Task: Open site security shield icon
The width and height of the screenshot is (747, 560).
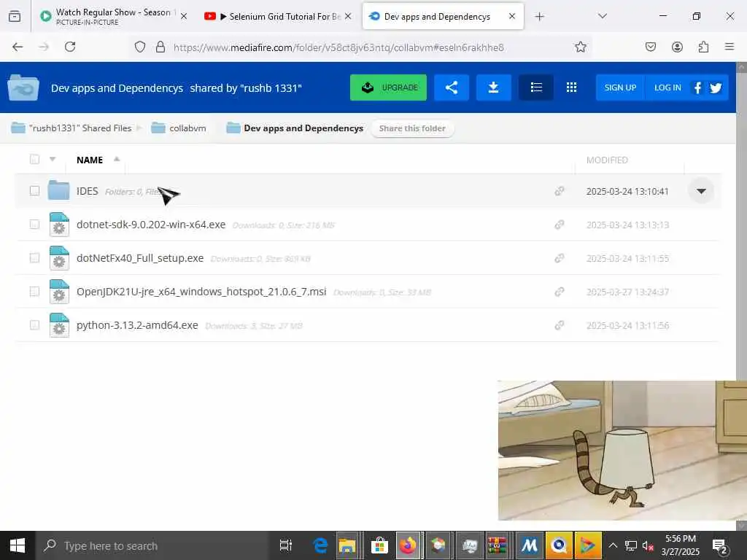Action: point(139,47)
